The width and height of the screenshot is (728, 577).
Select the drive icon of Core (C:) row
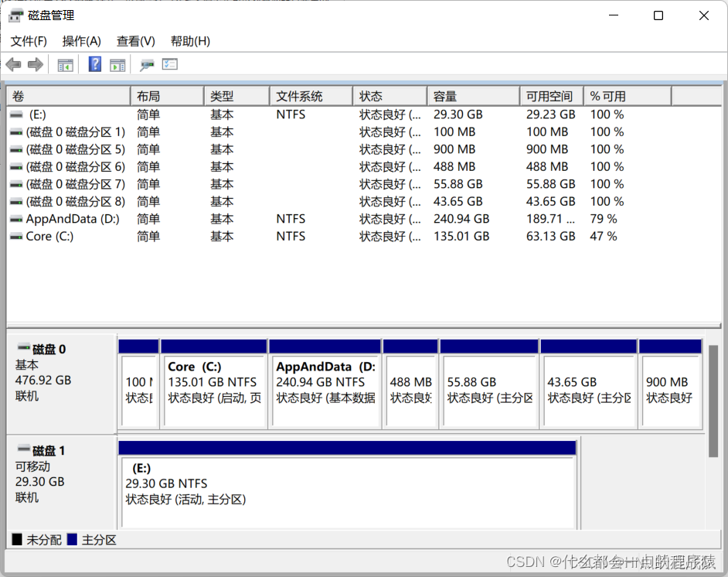coord(16,237)
